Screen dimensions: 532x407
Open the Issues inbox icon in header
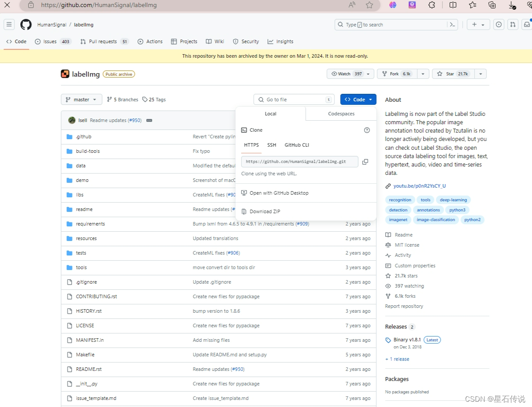tap(499, 25)
